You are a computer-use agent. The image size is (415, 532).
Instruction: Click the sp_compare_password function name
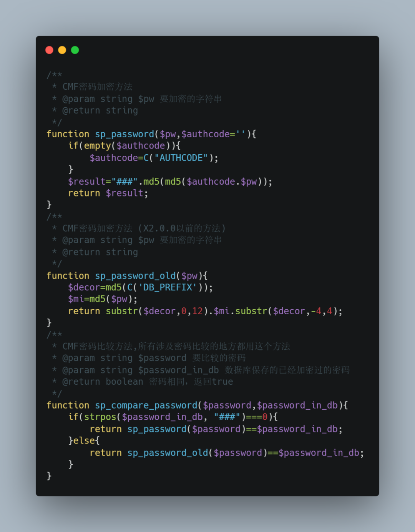coord(146,405)
